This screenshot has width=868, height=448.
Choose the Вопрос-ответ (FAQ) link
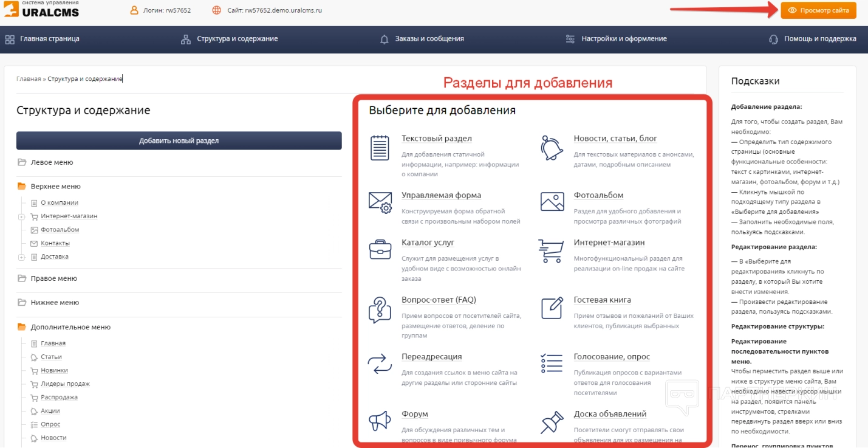pos(439,300)
